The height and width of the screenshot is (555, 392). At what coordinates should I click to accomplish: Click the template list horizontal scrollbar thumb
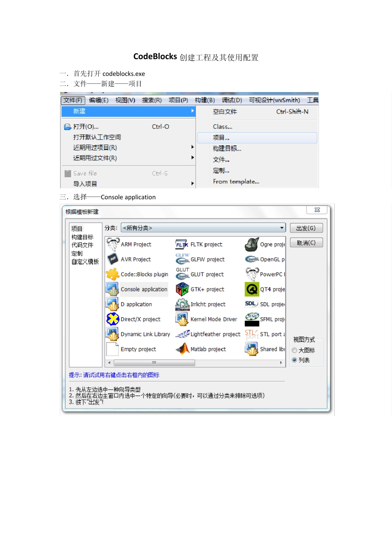154,363
